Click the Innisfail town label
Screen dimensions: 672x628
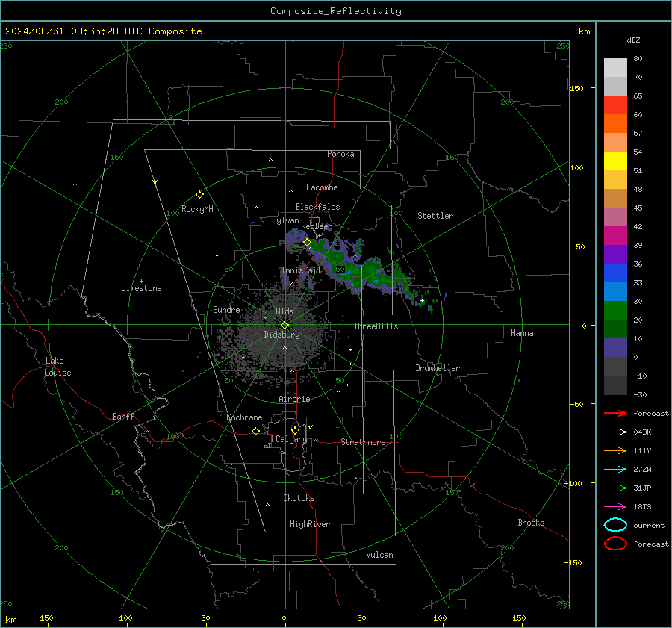click(301, 270)
